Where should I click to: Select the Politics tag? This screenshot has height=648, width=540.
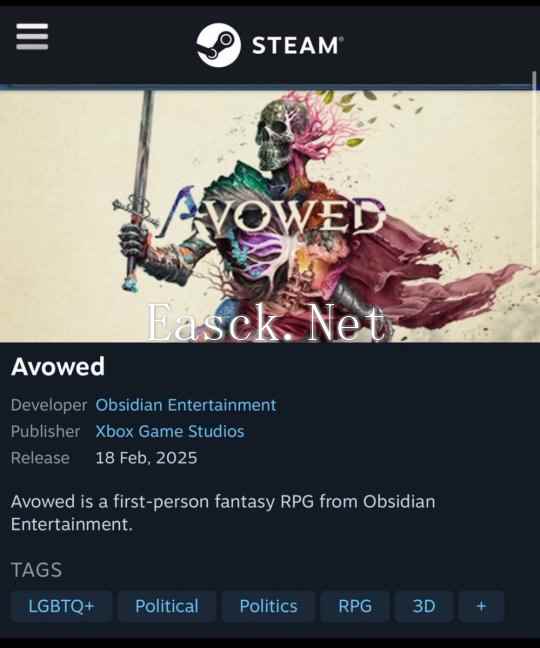[x=269, y=606]
